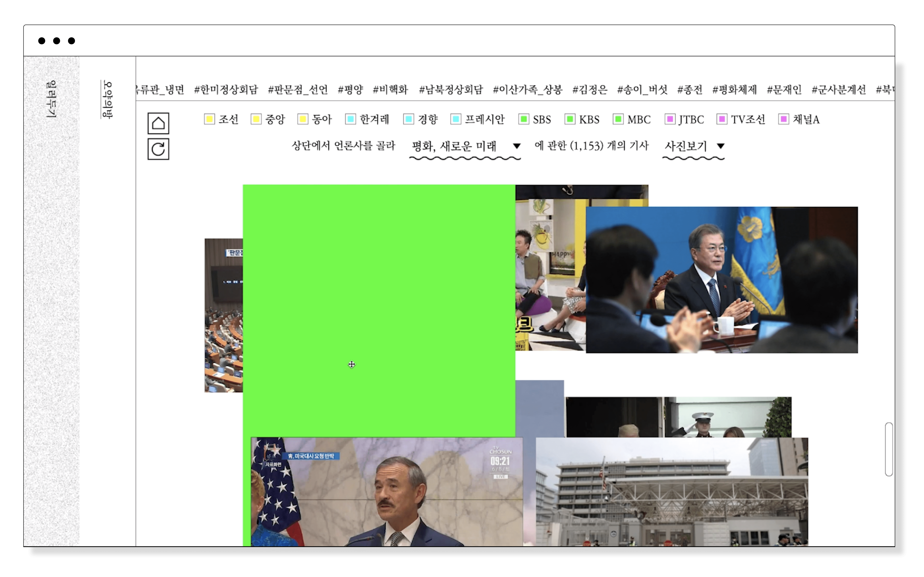Open the 오약의방 vertical sidebar tab
Viewport: 924px width, 577px height.
coord(108,99)
